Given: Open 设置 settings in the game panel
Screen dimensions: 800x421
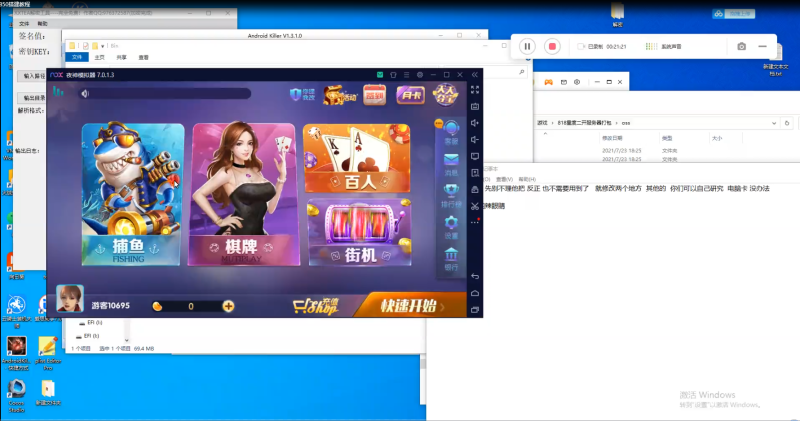Looking at the screenshot, I should click(x=451, y=228).
